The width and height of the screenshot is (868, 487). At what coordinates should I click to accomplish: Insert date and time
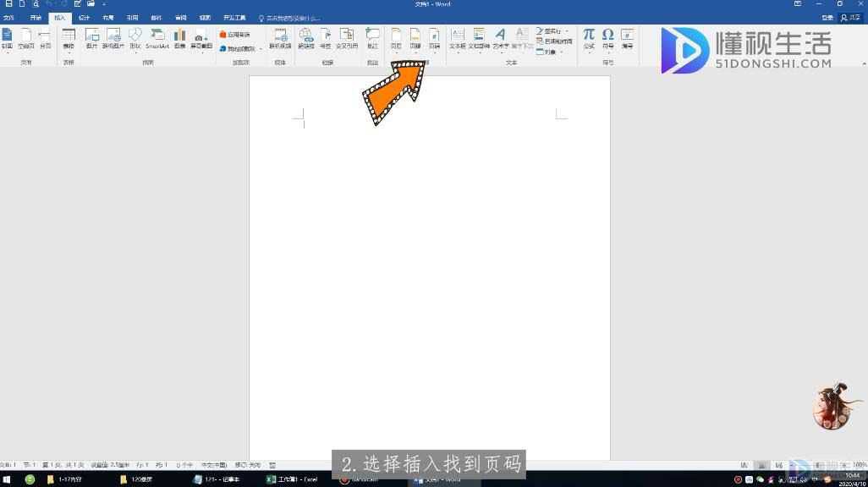pos(554,41)
